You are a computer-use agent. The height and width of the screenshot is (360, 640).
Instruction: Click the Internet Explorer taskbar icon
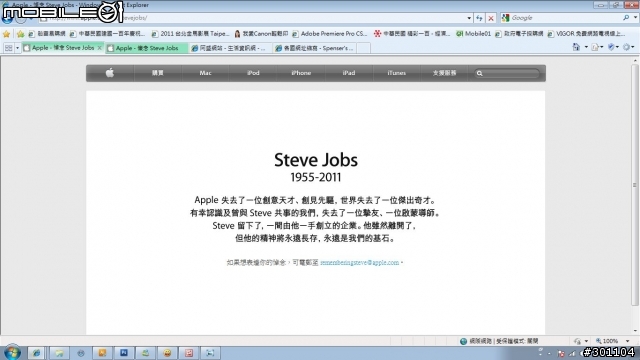click(x=36, y=353)
